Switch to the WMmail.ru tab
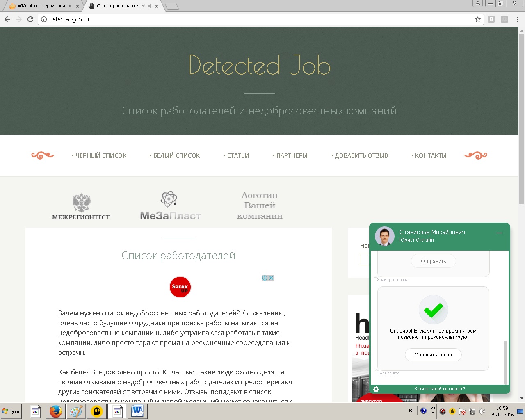 pos(42,6)
